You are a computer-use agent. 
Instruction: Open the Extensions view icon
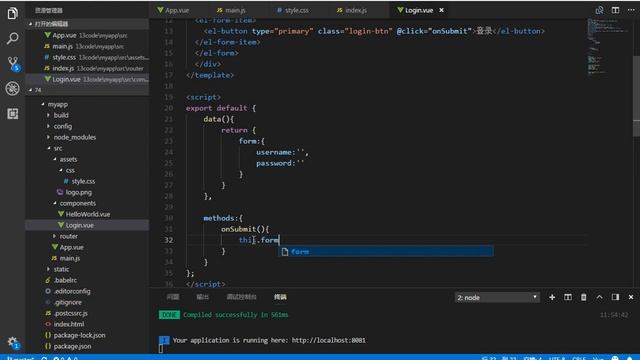coord(13,113)
